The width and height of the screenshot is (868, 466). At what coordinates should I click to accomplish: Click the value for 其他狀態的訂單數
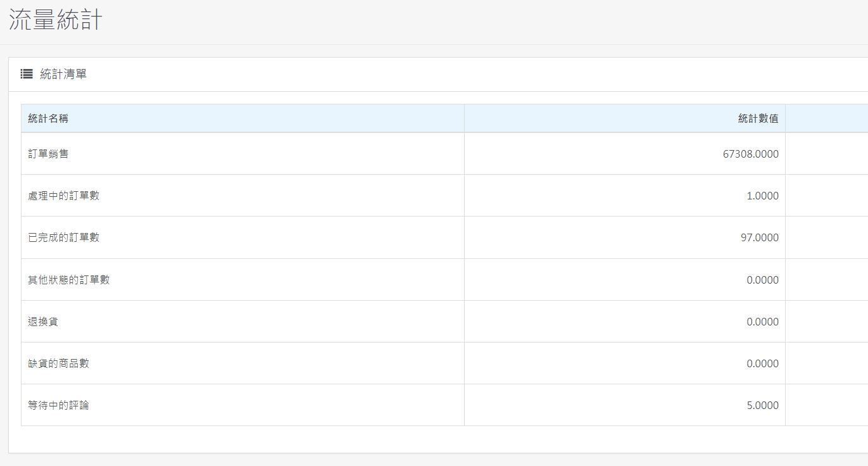tap(762, 280)
